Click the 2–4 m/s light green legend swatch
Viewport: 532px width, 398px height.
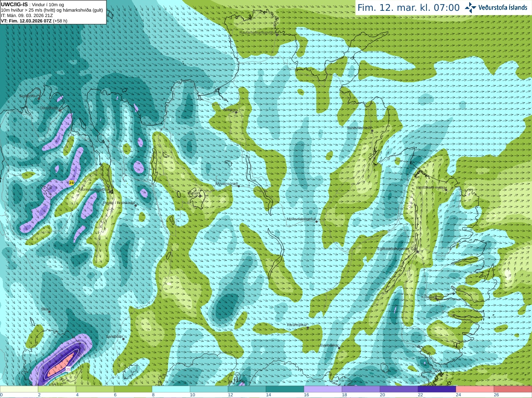[x=57, y=389]
